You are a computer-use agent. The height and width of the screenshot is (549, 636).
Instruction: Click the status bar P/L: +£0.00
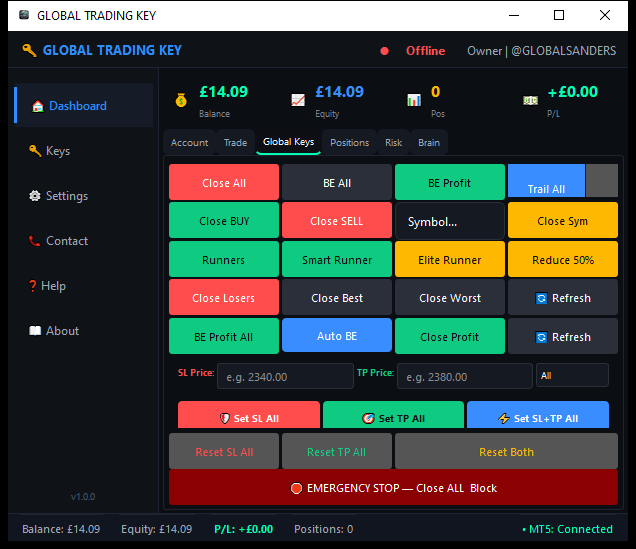click(x=243, y=529)
